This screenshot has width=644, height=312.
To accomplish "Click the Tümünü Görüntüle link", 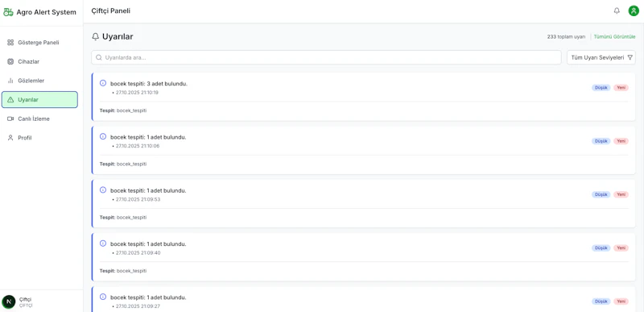I will tap(614, 36).
